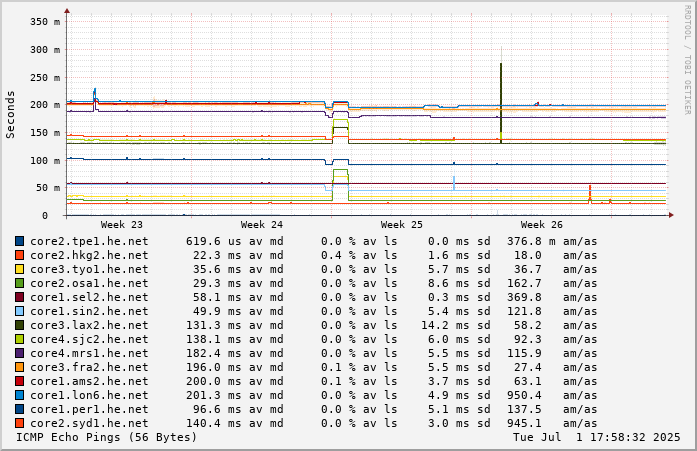The height and width of the screenshot is (451, 697).
Task: Click the core2.syd1.he.net legend label
Action: (89, 423)
